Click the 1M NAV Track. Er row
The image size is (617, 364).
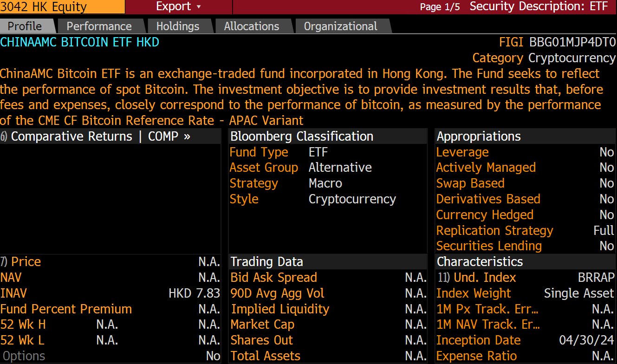click(x=526, y=325)
